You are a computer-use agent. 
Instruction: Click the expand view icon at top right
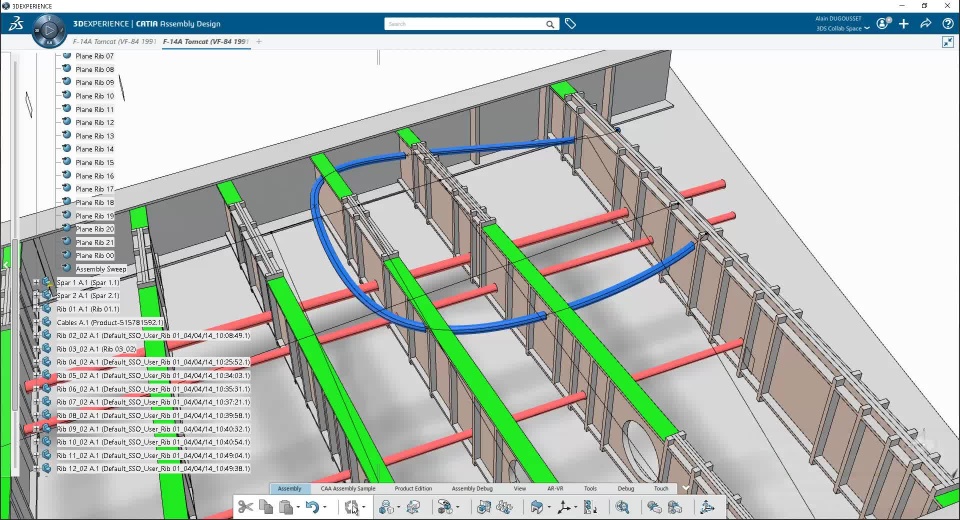coord(948,42)
